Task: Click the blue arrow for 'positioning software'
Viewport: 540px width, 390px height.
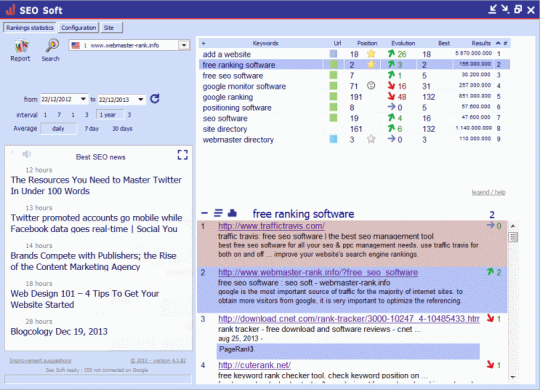Action: click(391, 107)
